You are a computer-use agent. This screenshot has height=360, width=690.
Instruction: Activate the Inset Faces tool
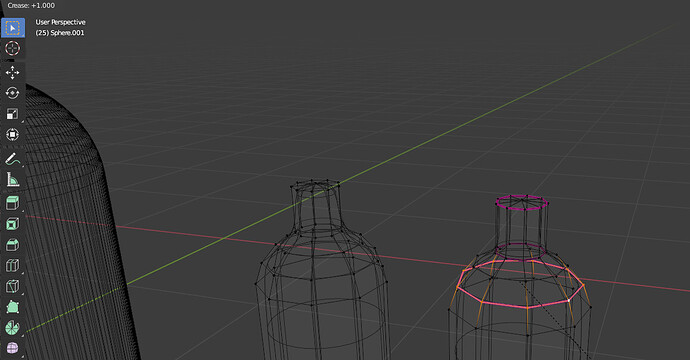(12, 224)
